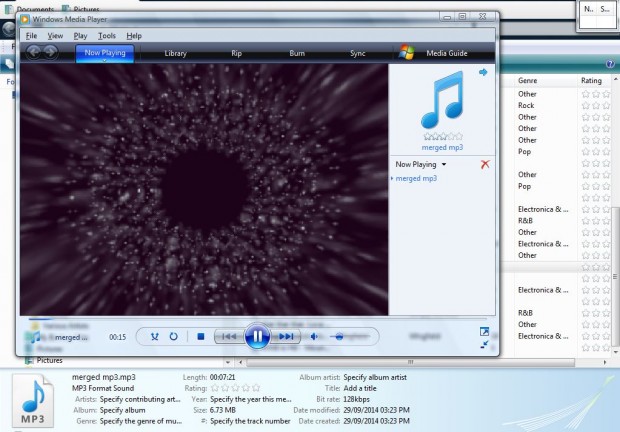Click the horizontal scrollbar in Explorer window
Viewport: 620px width, 432px height.
[x=410, y=362]
